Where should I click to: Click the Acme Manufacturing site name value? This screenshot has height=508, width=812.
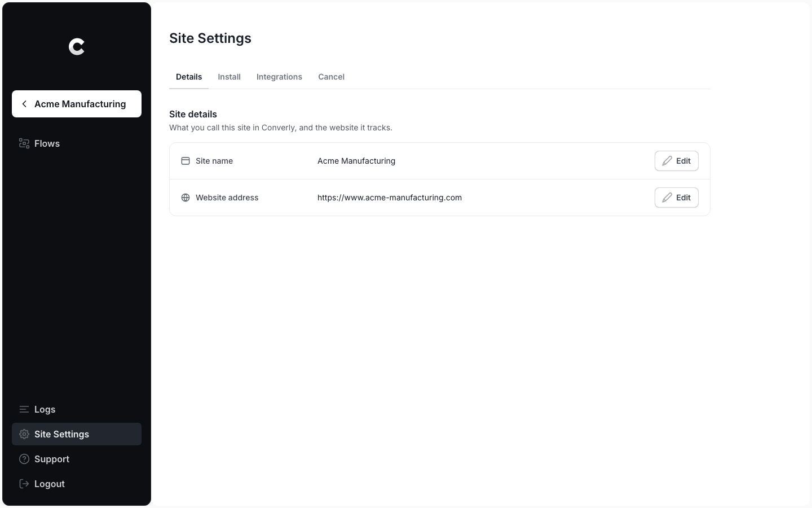(356, 161)
